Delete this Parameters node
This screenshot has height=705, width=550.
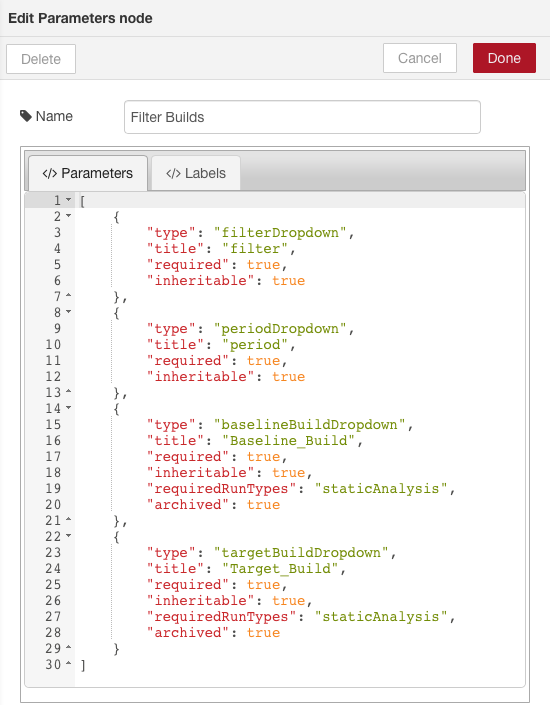pos(41,59)
